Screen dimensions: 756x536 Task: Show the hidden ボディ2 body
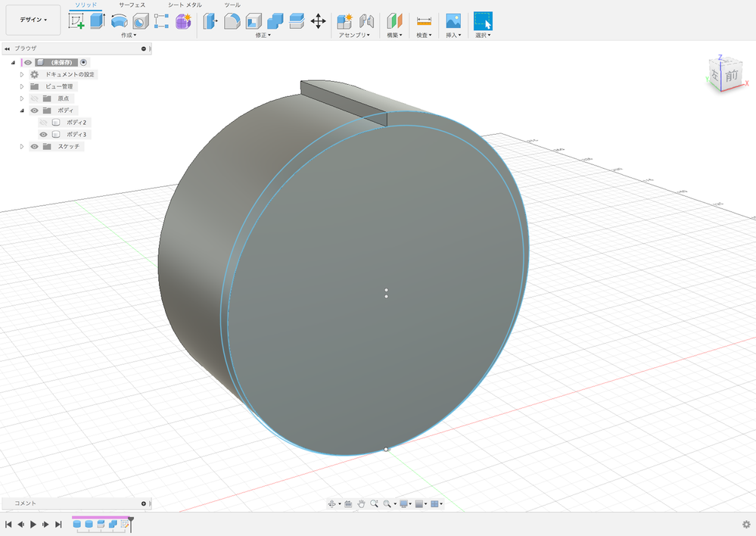point(43,123)
